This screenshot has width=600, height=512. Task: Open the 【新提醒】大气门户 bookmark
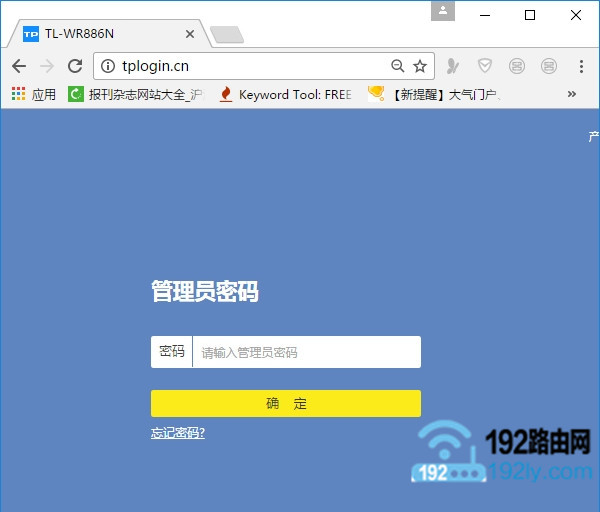pos(434,95)
